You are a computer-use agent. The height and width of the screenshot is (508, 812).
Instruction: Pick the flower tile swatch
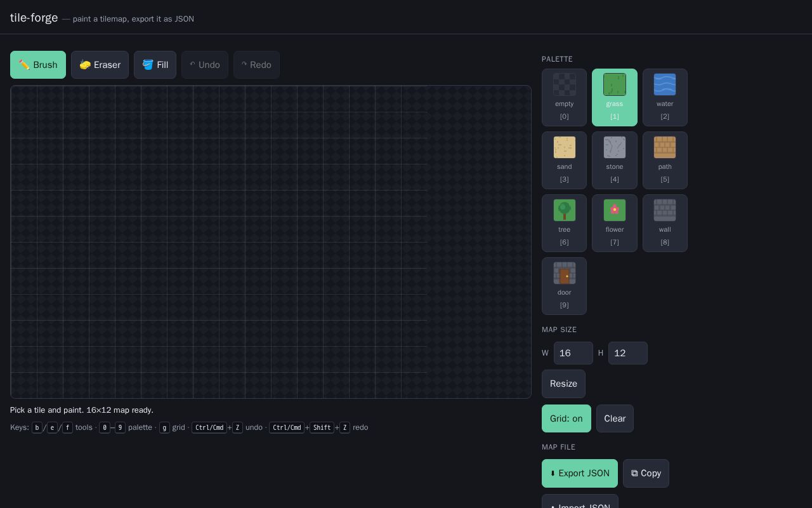tap(615, 224)
